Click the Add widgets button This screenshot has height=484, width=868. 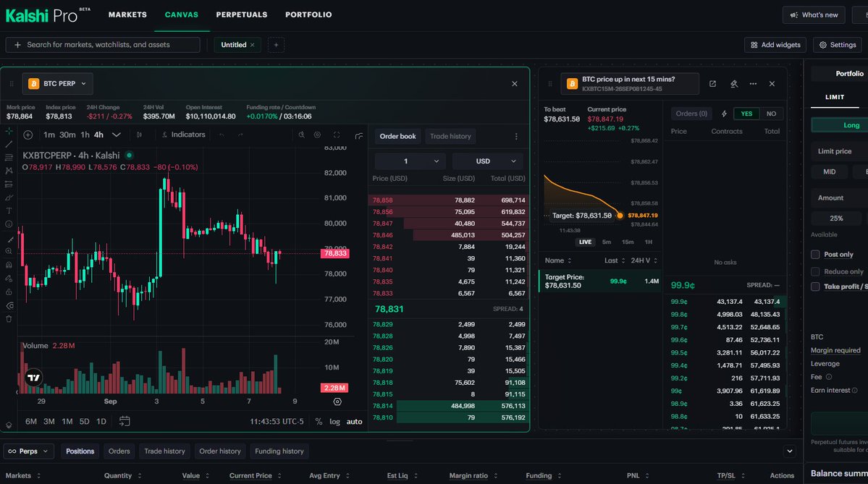tap(775, 45)
